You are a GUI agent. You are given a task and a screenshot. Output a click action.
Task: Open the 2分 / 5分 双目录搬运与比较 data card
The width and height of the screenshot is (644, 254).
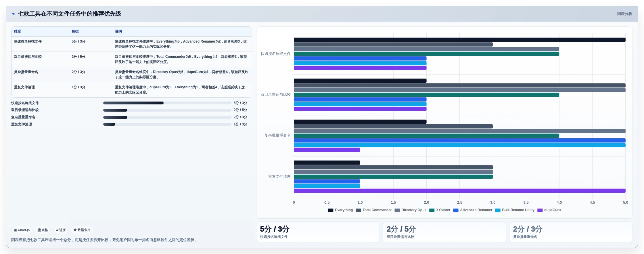pos(444,232)
